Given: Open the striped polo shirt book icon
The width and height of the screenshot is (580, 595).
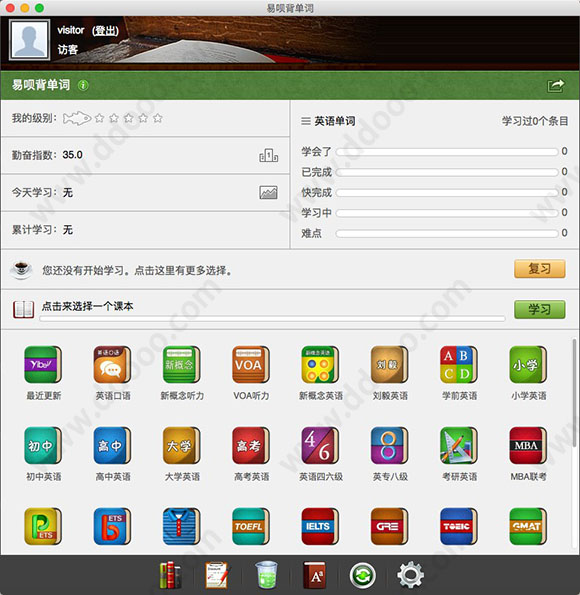Looking at the screenshot, I should [x=181, y=526].
